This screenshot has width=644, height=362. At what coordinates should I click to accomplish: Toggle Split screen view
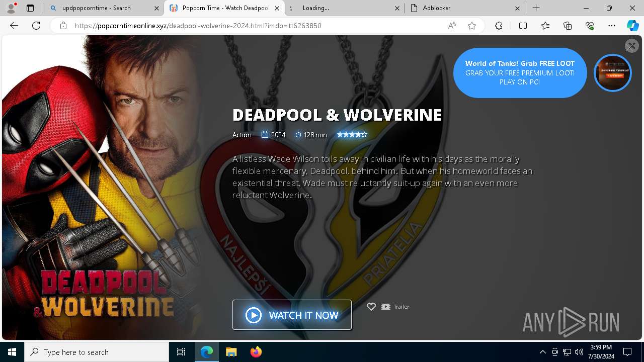click(523, 26)
